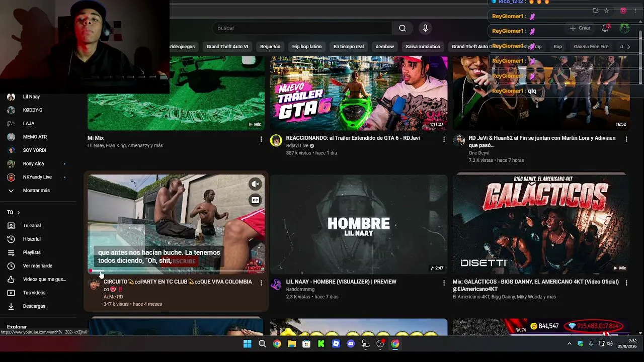Open Chrome's three-dot menu
Image resolution: width=644 pixels, height=362 pixels.
[x=635, y=11]
